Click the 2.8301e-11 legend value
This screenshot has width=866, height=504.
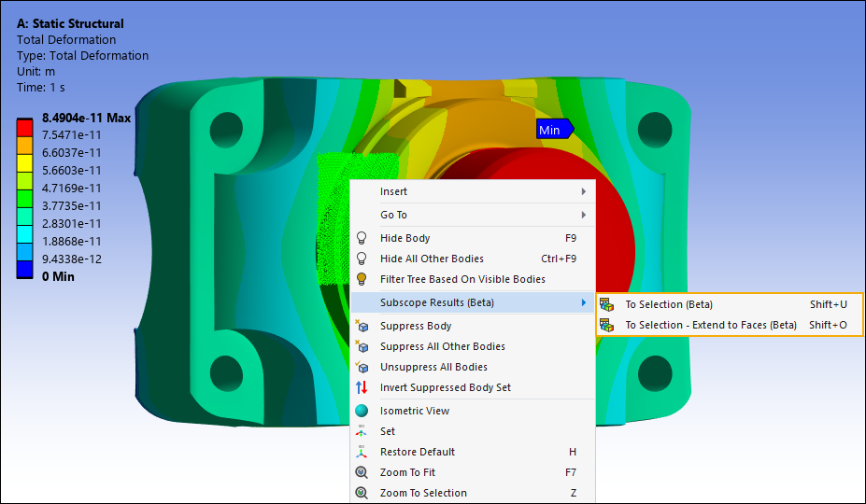pyautogui.click(x=72, y=224)
